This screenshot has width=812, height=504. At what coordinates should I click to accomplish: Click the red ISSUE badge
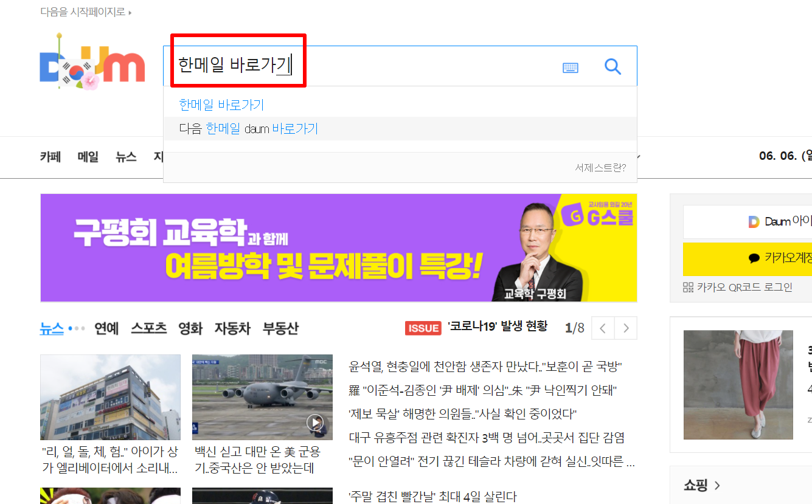(x=423, y=328)
